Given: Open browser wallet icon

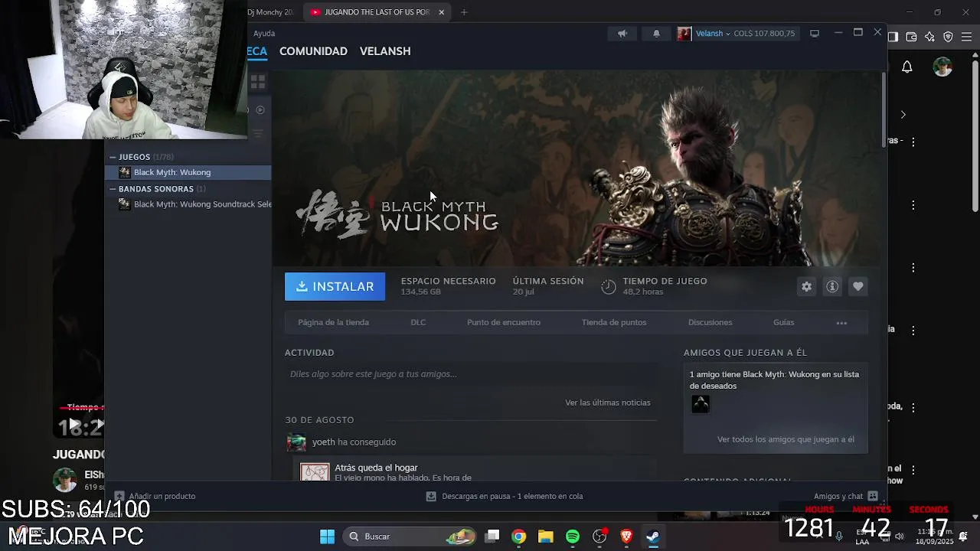Looking at the screenshot, I should [911, 37].
